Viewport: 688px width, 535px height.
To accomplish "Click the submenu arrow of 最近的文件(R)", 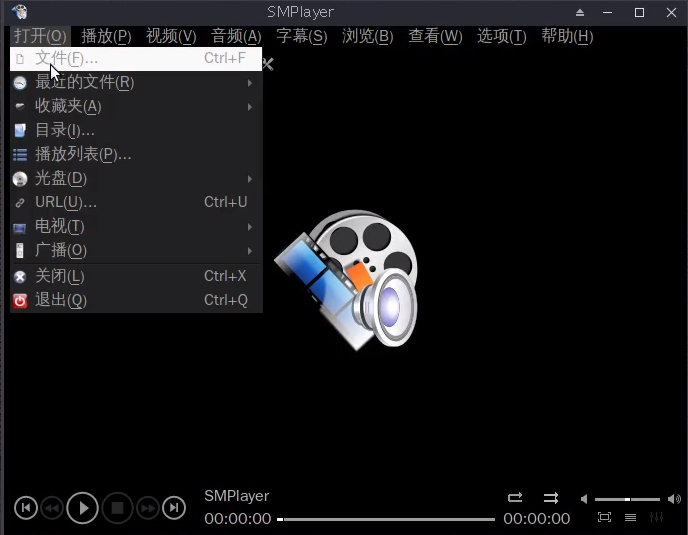I will (x=250, y=83).
